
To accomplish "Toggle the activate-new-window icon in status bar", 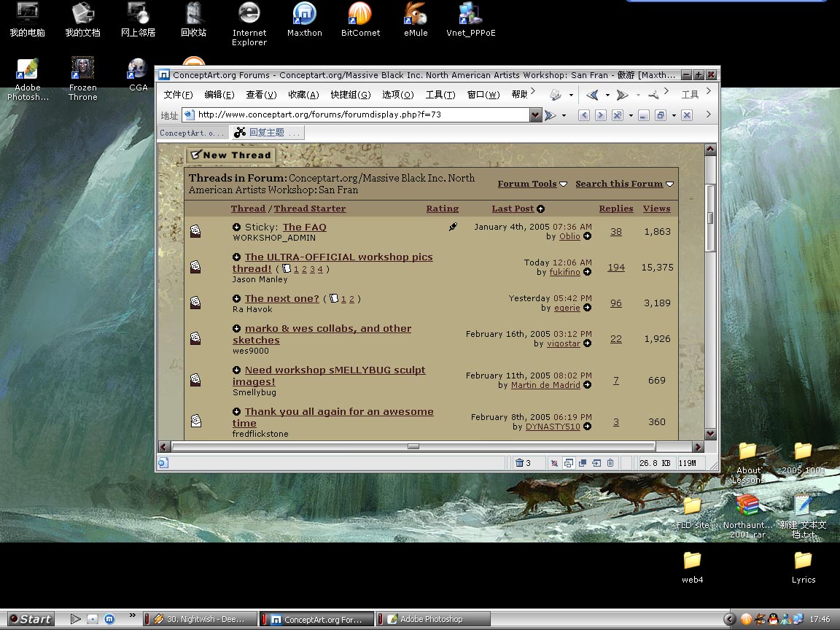I will tap(596, 463).
